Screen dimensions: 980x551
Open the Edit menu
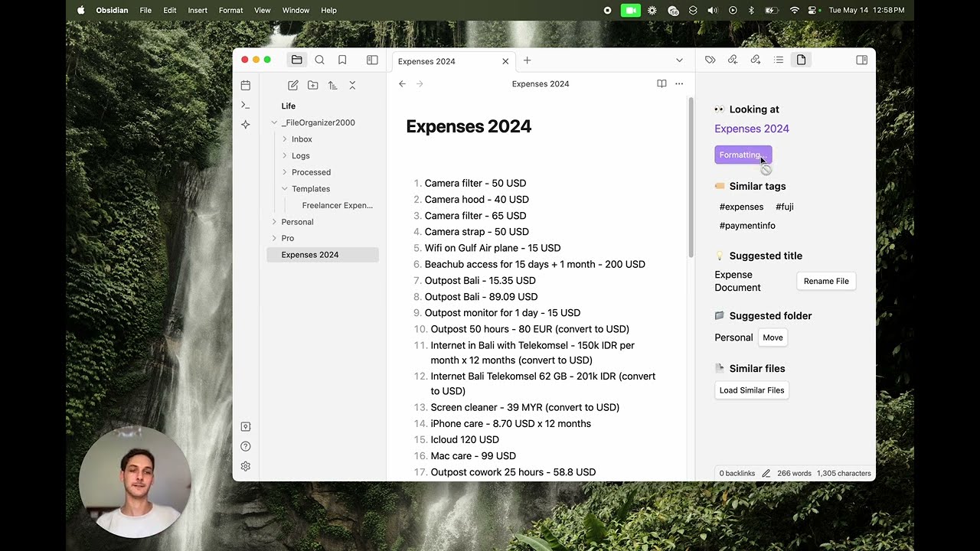(x=170, y=10)
